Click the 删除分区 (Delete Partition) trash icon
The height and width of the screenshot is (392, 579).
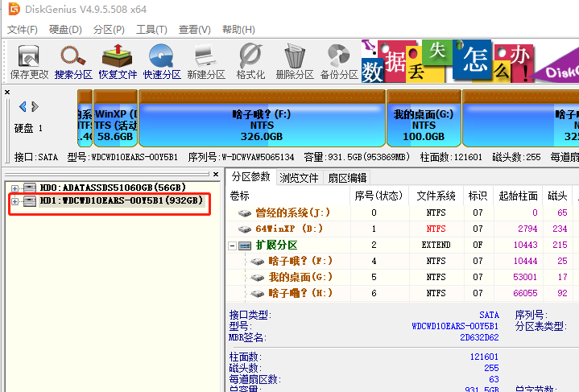(x=294, y=61)
